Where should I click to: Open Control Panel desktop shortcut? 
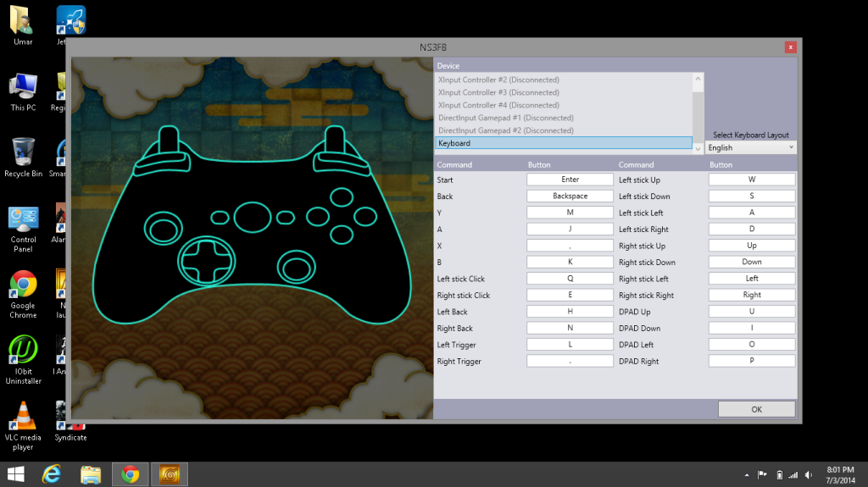point(23,229)
